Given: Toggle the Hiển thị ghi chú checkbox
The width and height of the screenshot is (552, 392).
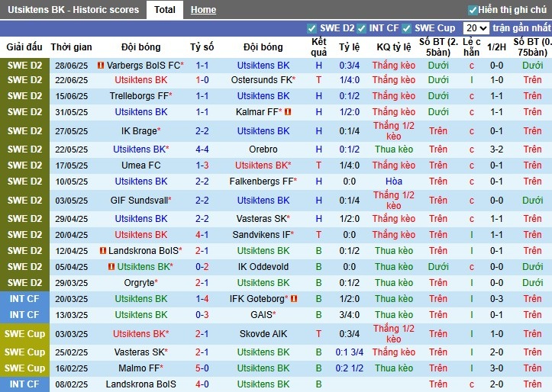Looking at the screenshot, I should pyautogui.click(x=473, y=10).
